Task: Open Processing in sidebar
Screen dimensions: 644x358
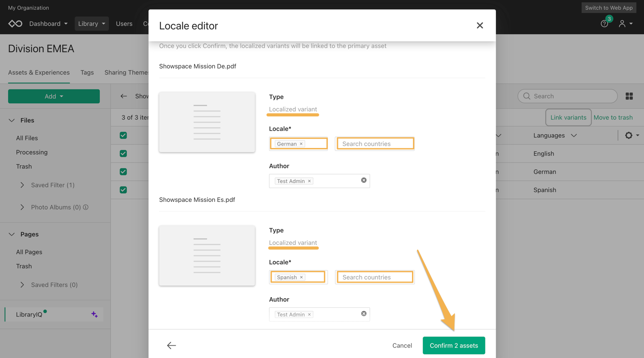Action: (32, 153)
